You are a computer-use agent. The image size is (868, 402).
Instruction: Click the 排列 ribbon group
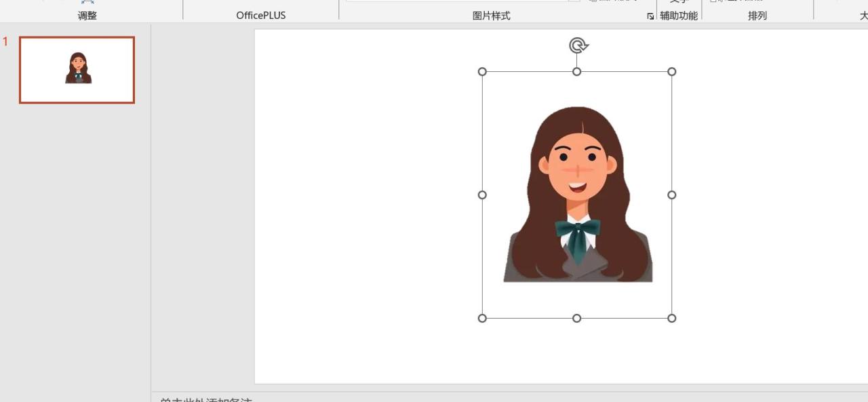tap(757, 14)
